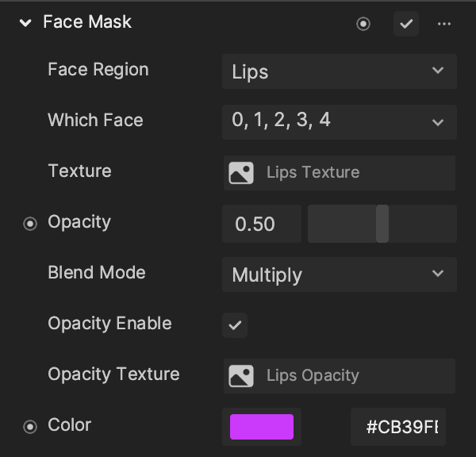Viewport: 476px width, 457px height.
Task: Collapse the Face Mask section chevron
Action: pyautogui.click(x=25, y=23)
